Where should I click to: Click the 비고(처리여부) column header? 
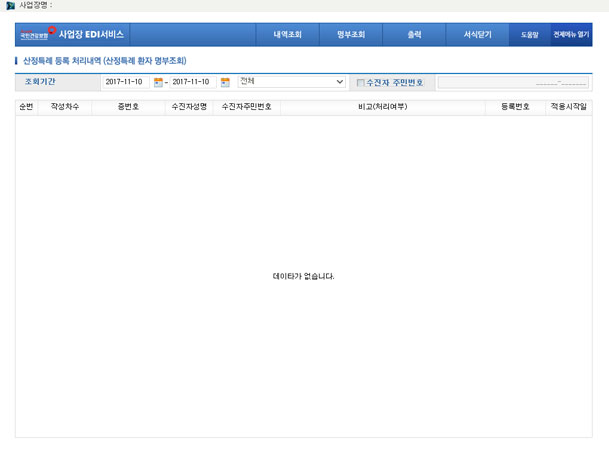point(382,105)
